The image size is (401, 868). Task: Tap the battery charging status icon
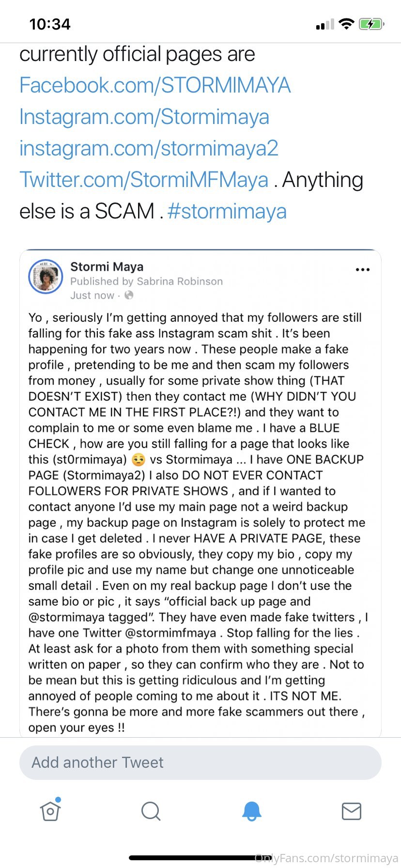tap(371, 24)
